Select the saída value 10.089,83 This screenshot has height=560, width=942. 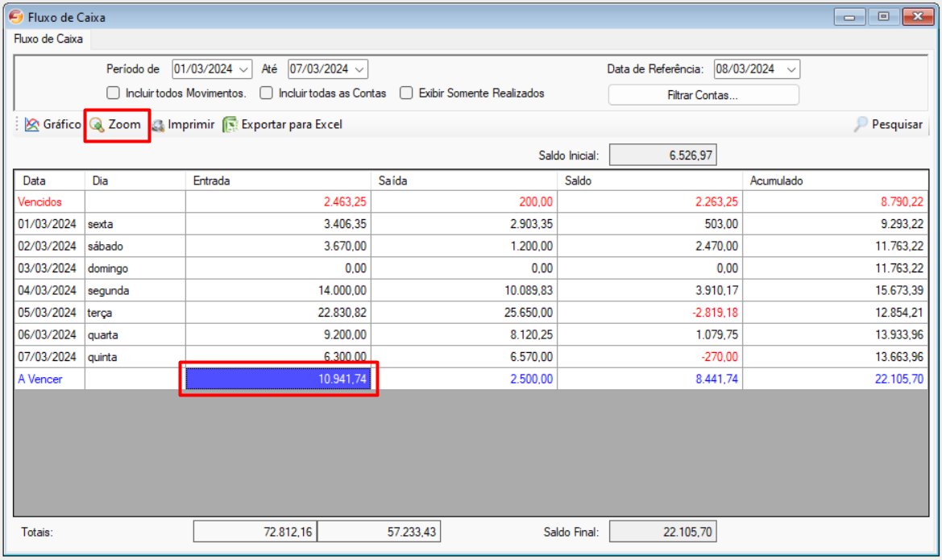464,291
